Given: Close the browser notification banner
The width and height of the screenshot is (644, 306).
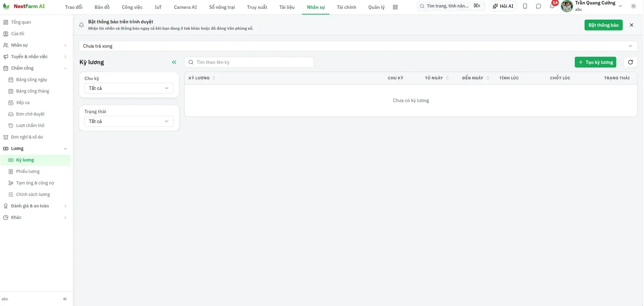Looking at the screenshot, I should (632, 25).
